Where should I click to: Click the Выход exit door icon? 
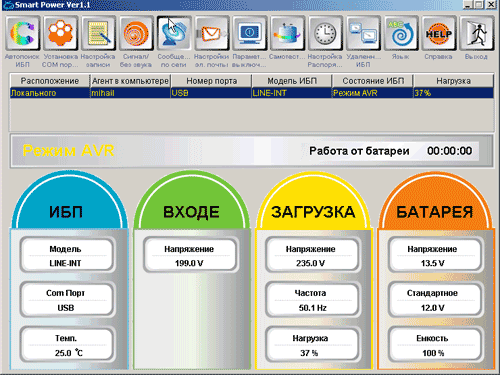click(x=477, y=34)
